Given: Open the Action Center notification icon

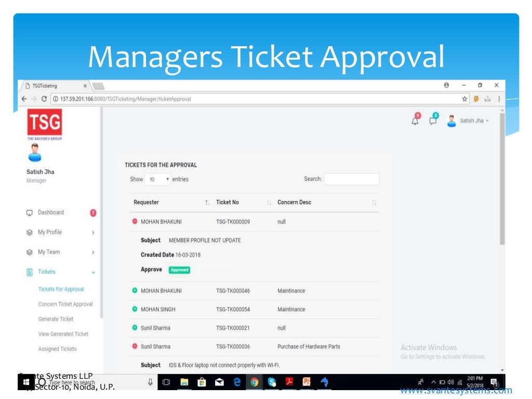Looking at the screenshot, I should click(x=494, y=382).
